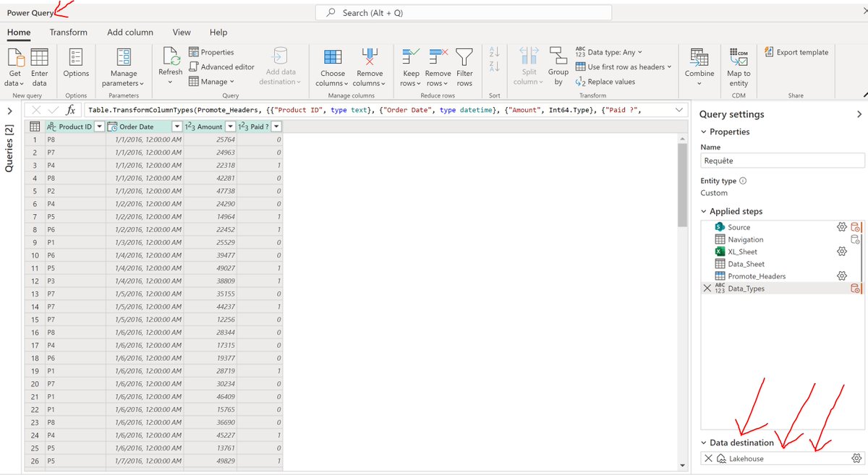Screen dimensions: 868x475
Task: Click the Amount cell 25764 in row 1
Action: click(x=210, y=140)
